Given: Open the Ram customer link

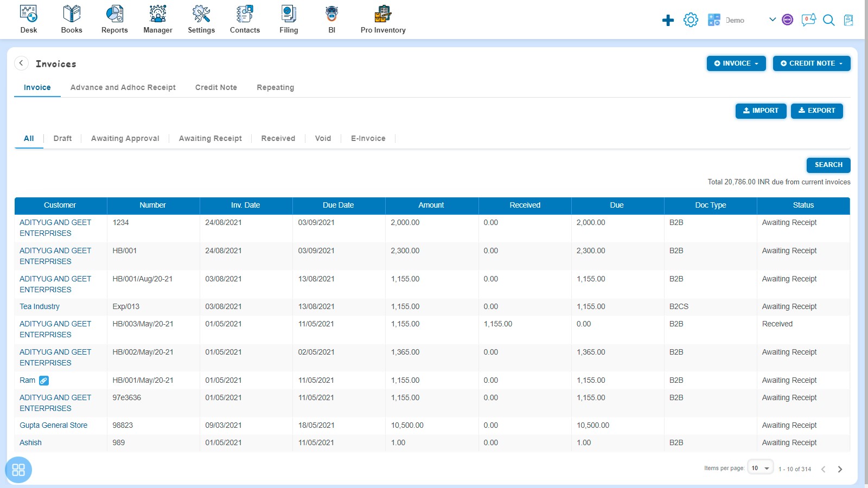Looking at the screenshot, I should [27, 380].
